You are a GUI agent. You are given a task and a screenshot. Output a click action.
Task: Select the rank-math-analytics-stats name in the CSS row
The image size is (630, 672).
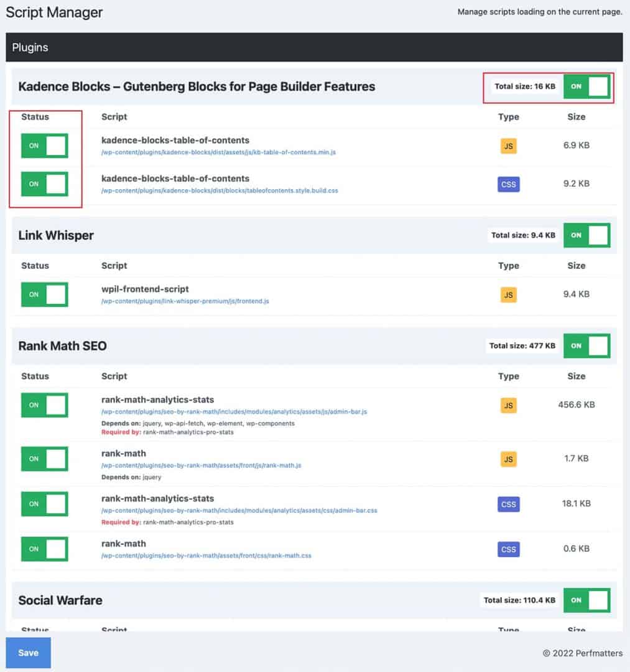[x=157, y=498]
